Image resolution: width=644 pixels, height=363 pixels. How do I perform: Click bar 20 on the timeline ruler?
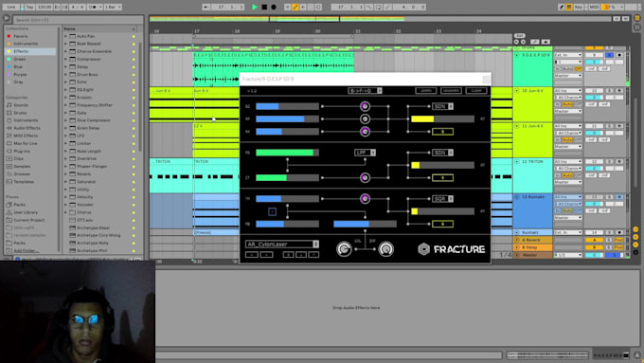(317, 31)
